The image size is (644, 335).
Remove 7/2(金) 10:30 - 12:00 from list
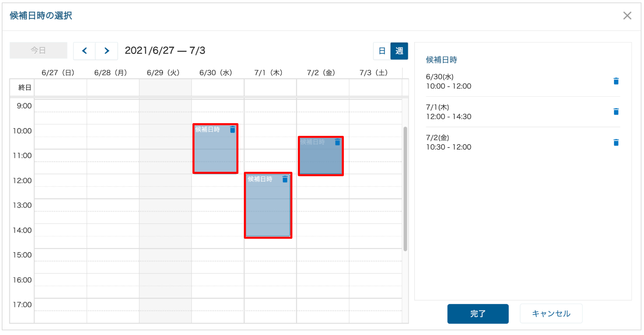coord(616,143)
